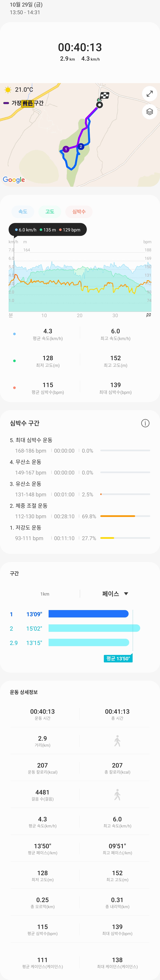Expand the workout map to full screen
Viewport: 160px width, 980px height.
click(150, 93)
